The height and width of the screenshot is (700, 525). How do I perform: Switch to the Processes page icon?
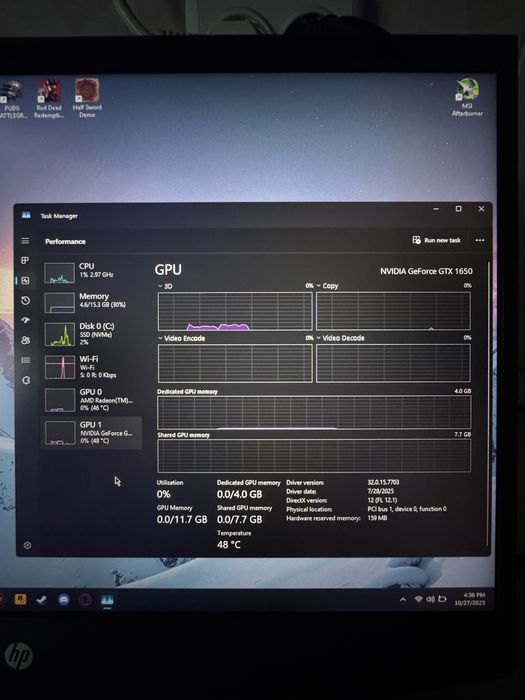pos(25,260)
